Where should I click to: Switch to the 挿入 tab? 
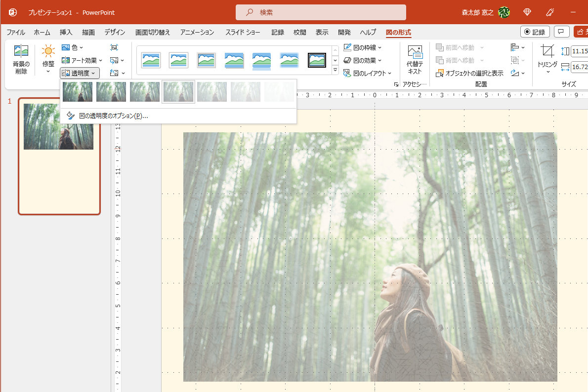pyautogui.click(x=66, y=32)
